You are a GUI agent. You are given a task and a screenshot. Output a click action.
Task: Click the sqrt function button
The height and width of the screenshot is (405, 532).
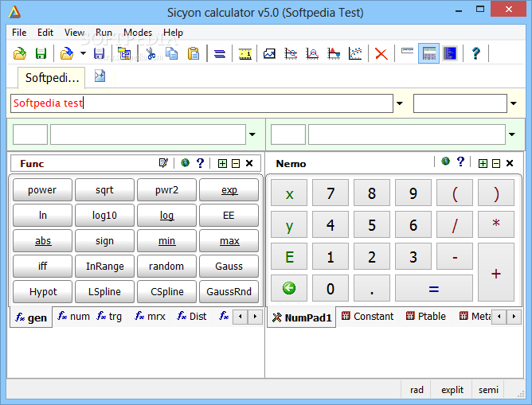[x=104, y=190]
